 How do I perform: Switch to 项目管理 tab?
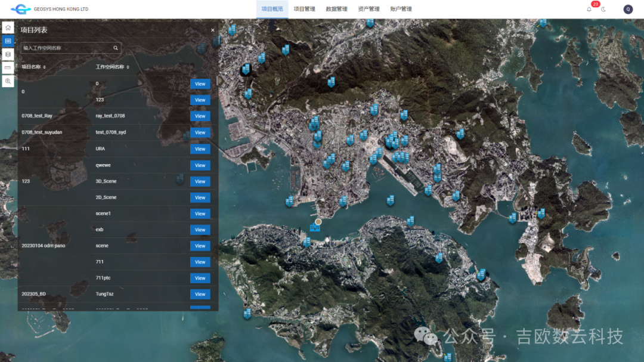click(304, 9)
